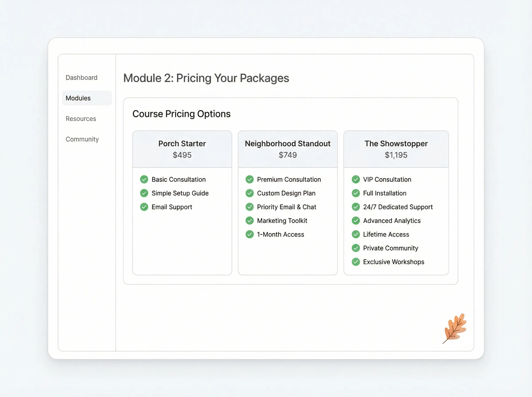This screenshot has width=532, height=397.
Task: Switch to the Dashboard section
Action: [x=82, y=77]
